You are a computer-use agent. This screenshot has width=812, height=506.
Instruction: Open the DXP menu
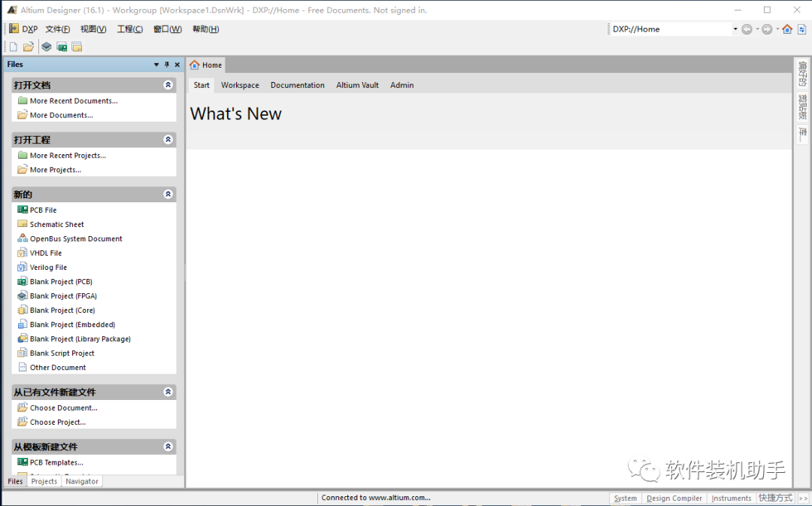click(x=29, y=29)
